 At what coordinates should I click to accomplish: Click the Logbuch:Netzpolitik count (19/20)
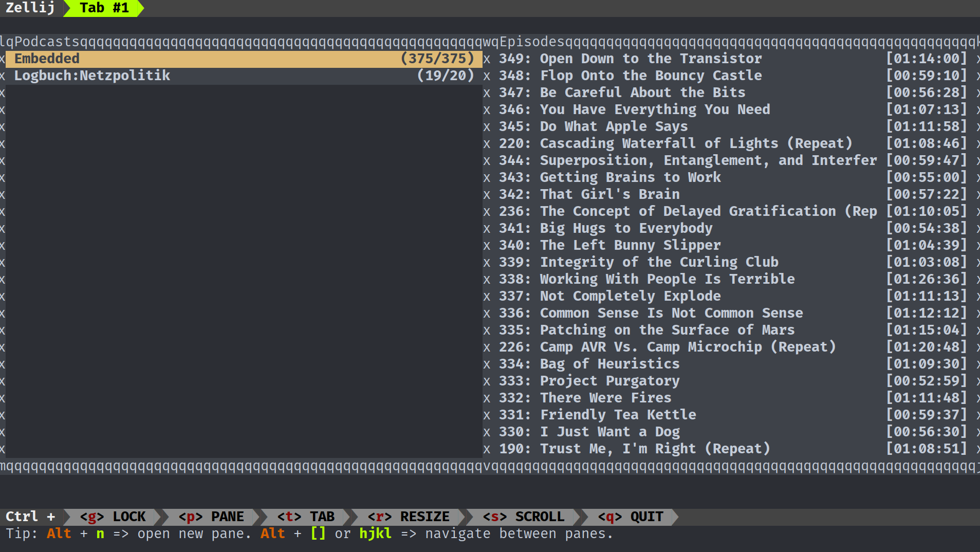[x=446, y=76]
